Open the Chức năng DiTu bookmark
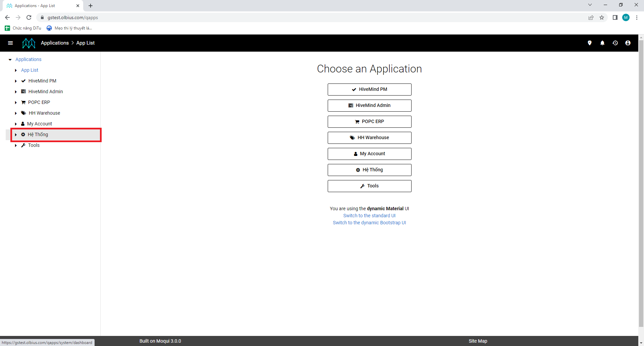The width and height of the screenshot is (644, 346). (23, 28)
